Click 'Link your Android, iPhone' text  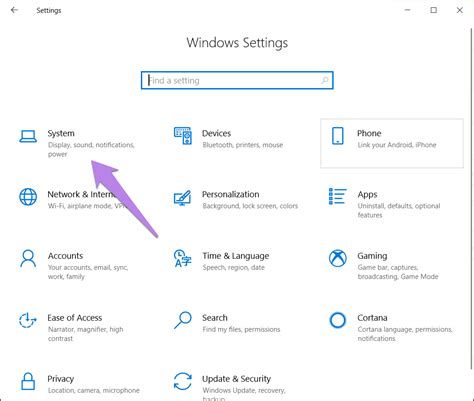(x=397, y=145)
